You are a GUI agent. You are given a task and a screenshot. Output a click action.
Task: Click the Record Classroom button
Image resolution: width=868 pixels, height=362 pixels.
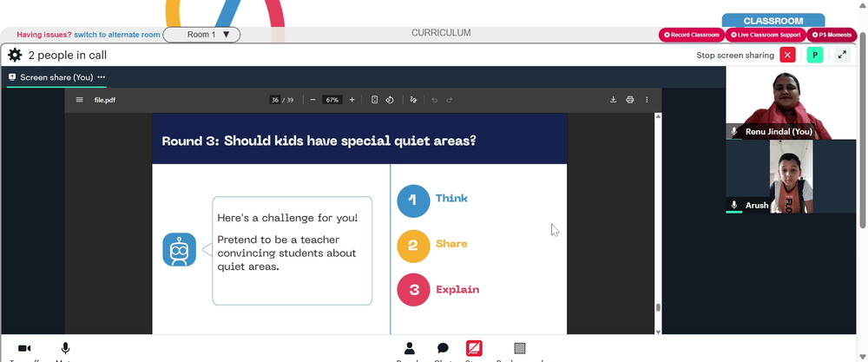[692, 35]
